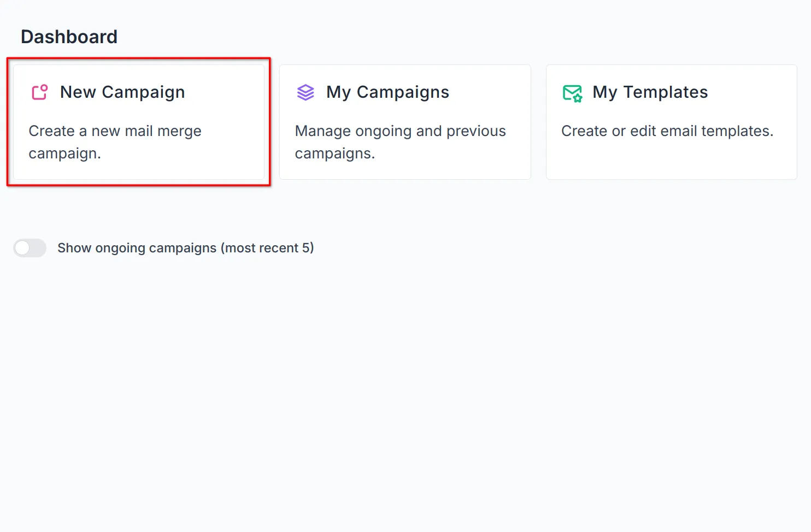The width and height of the screenshot is (811, 532).
Task: Click the red-highlighted campaign creation panel
Action: (x=138, y=122)
